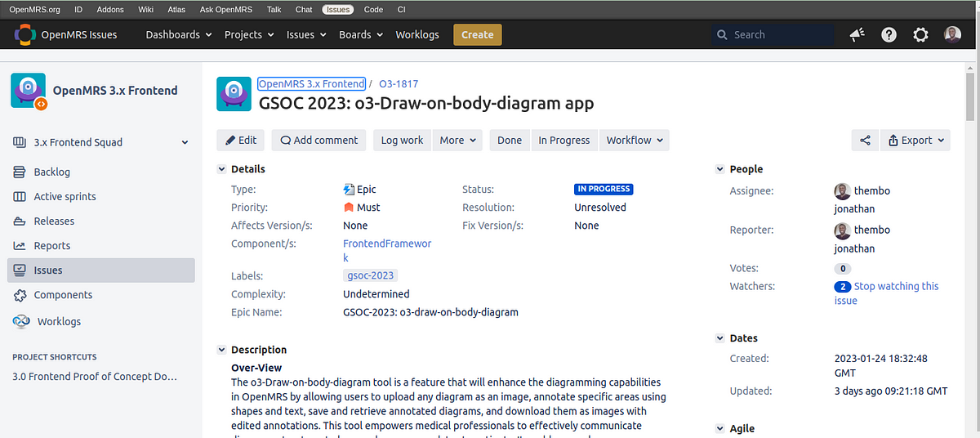The width and height of the screenshot is (980, 438).
Task: Open the Export dropdown
Action: point(915,140)
